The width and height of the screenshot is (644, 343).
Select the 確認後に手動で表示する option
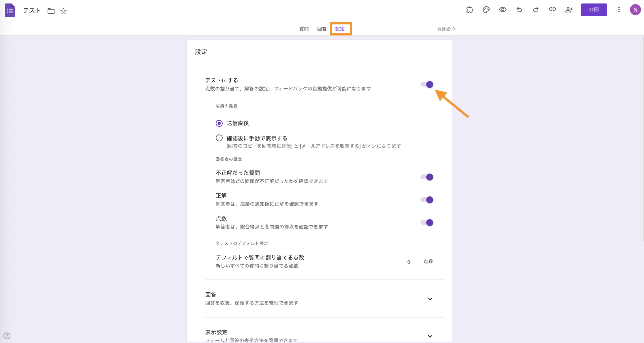click(x=219, y=138)
